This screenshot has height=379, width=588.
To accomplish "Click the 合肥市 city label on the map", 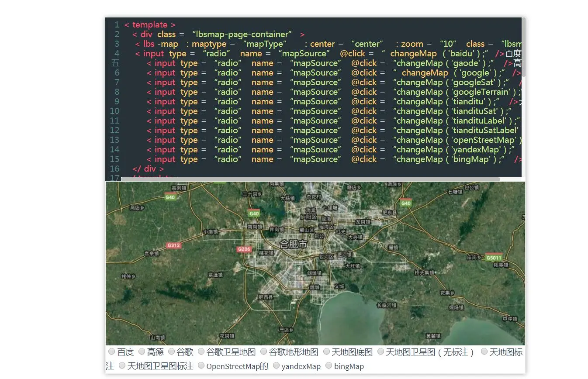I will click(294, 245).
